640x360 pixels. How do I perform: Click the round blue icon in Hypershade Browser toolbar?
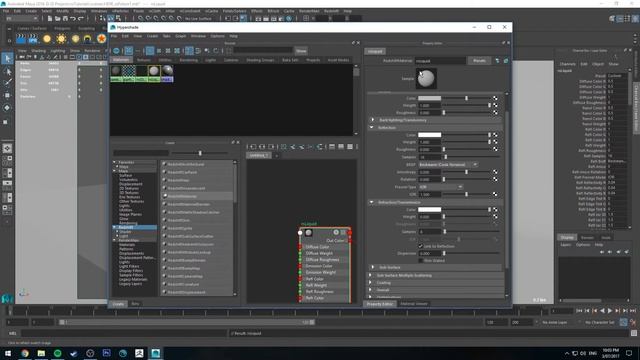point(116,51)
